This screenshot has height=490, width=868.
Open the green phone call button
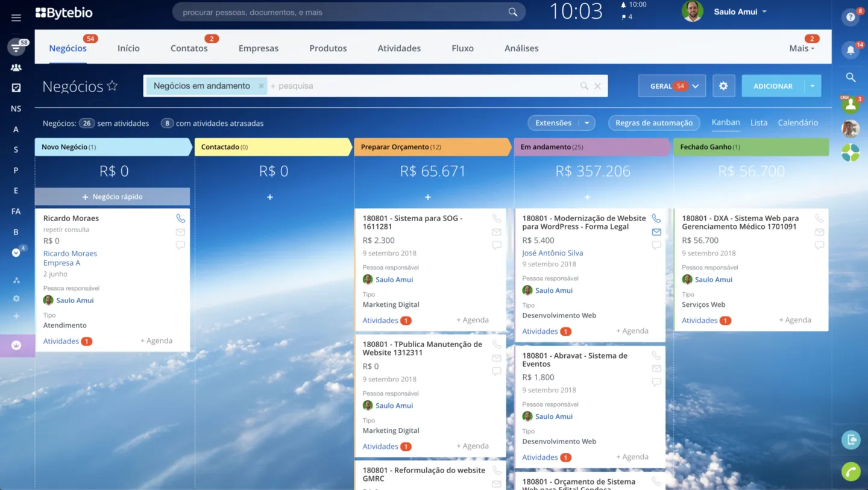[x=851, y=471]
